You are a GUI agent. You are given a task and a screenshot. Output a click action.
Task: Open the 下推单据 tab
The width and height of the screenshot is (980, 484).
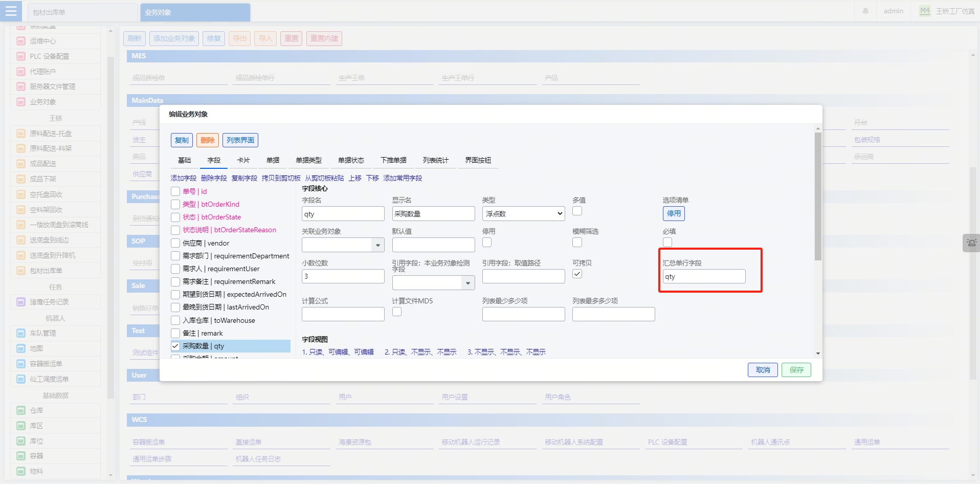tap(393, 160)
